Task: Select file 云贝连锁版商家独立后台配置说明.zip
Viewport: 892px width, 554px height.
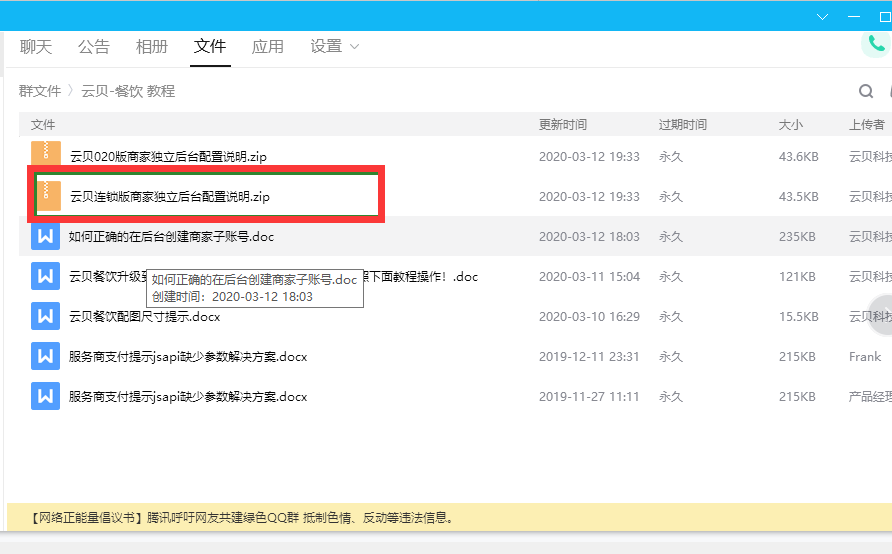Action: point(170,196)
